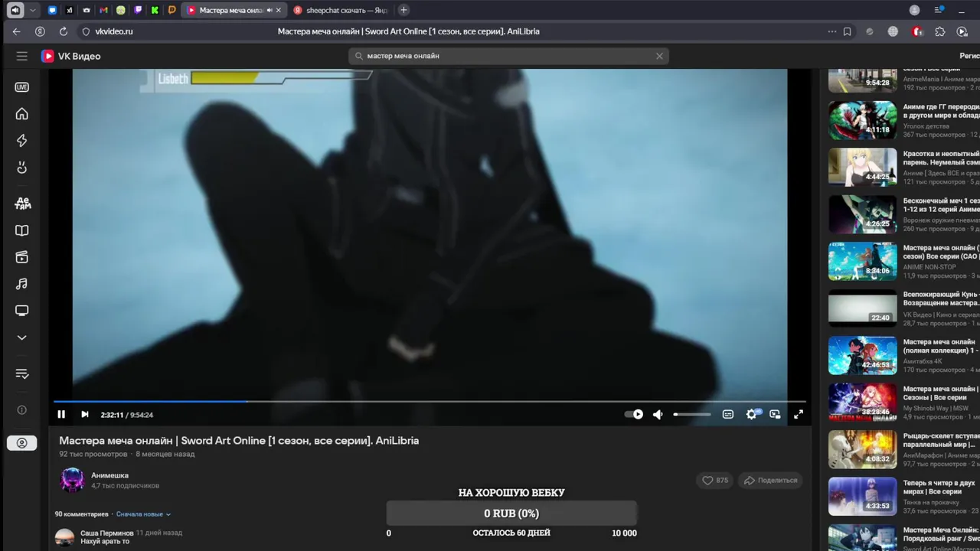Open the clapperboard movies sidebar icon
This screenshot has width=980, height=551.
click(x=22, y=257)
